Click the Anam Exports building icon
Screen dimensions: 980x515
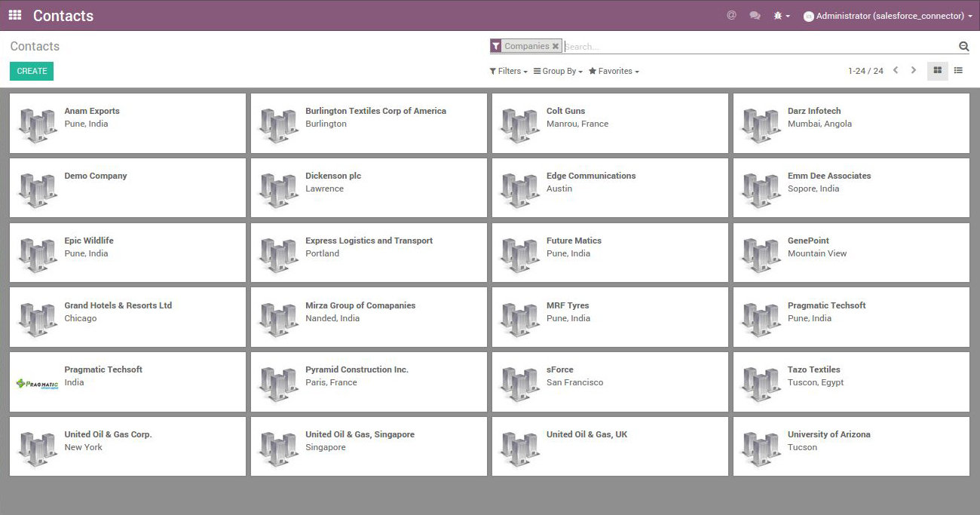click(37, 126)
